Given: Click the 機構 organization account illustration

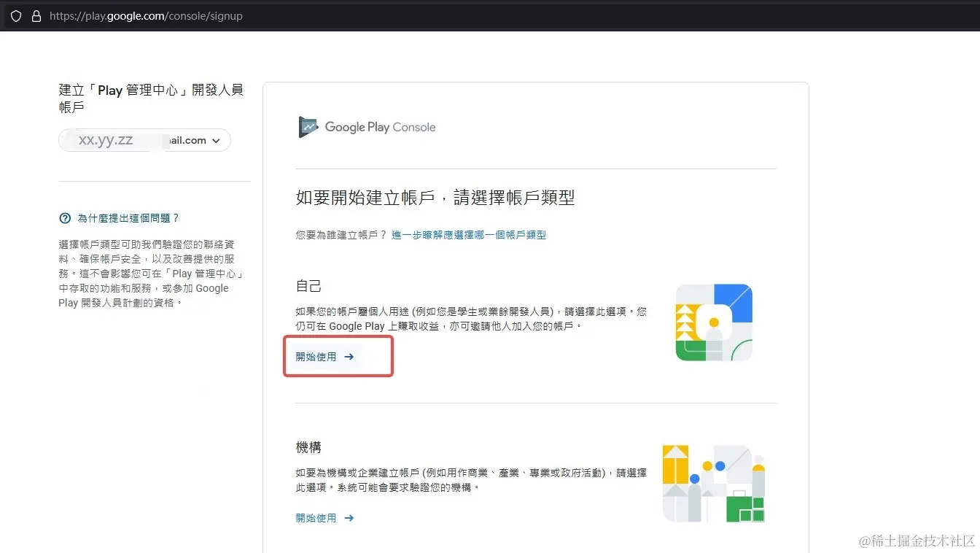Looking at the screenshot, I should (x=714, y=483).
